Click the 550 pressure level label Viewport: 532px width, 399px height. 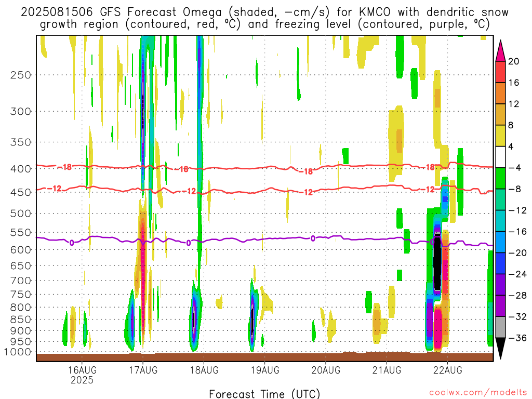pyautogui.click(x=21, y=232)
